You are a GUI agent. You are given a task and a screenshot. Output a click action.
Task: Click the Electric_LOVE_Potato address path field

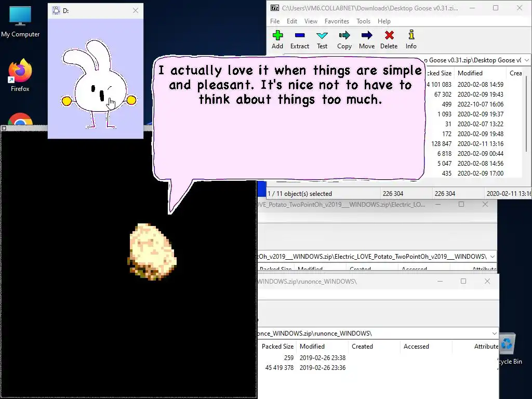pyautogui.click(x=374, y=257)
